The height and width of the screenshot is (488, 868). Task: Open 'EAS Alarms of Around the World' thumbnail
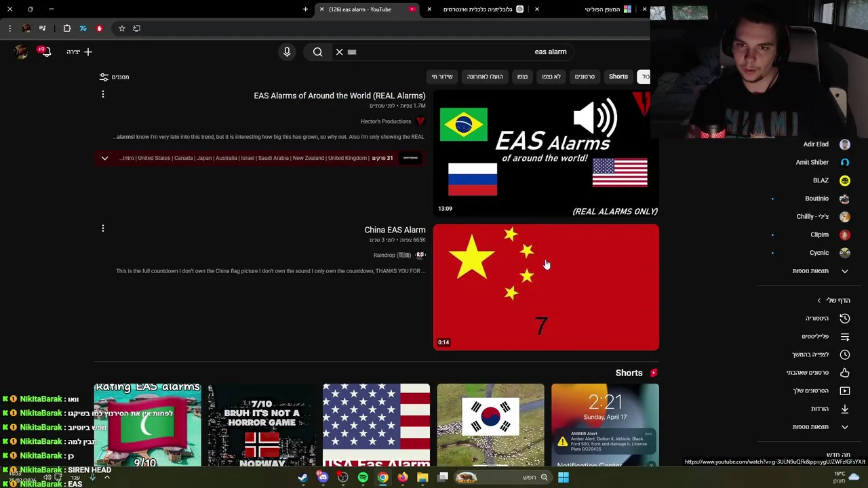click(546, 153)
